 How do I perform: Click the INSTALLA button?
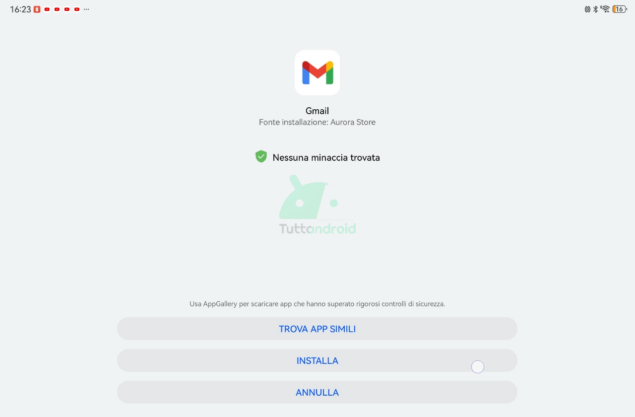[317, 360]
